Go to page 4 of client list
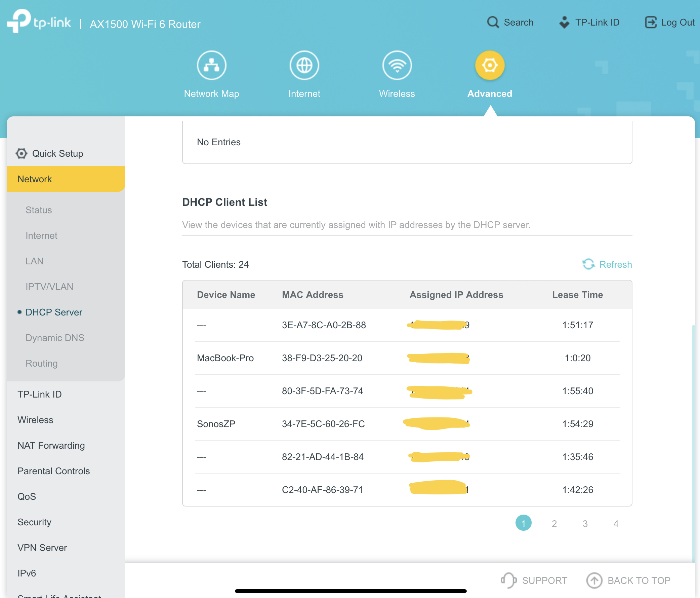 pyautogui.click(x=616, y=524)
